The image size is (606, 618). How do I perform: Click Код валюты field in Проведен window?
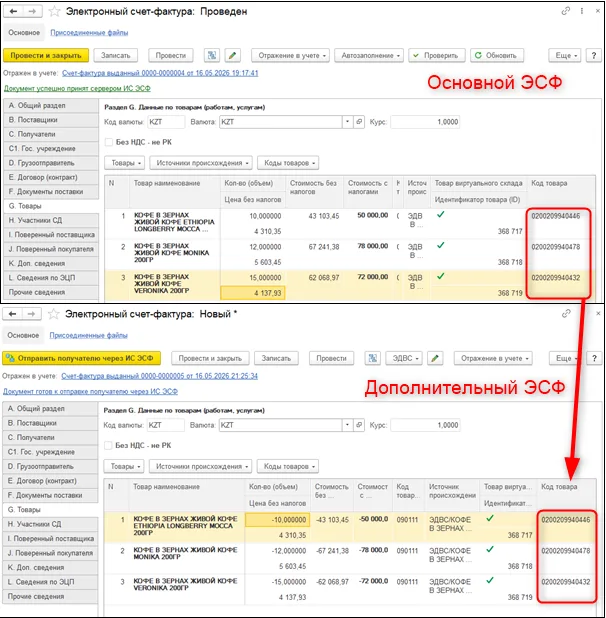165,122
